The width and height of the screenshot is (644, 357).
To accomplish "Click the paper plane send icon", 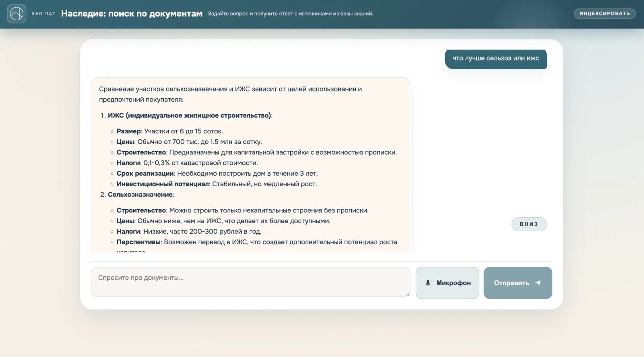I will tap(538, 283).
